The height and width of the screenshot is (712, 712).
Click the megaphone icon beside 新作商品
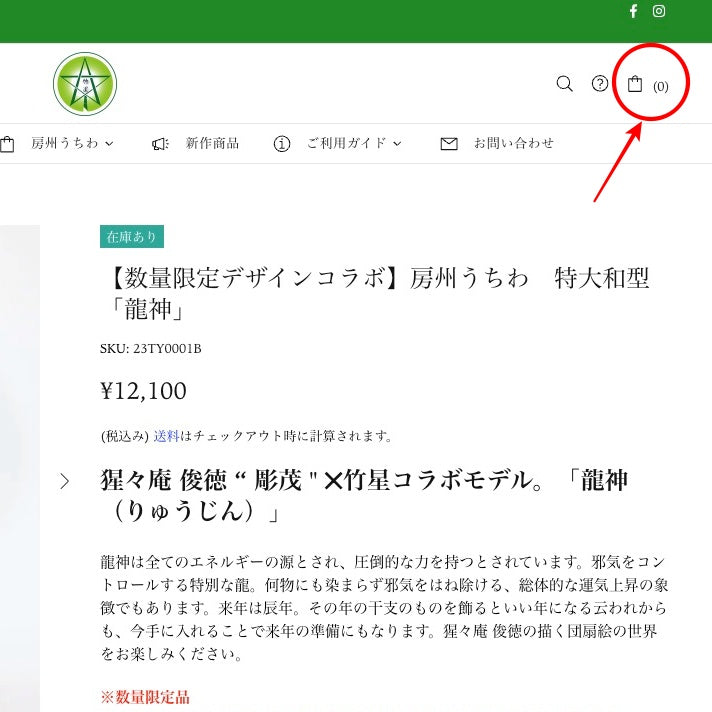pos(160,144)
